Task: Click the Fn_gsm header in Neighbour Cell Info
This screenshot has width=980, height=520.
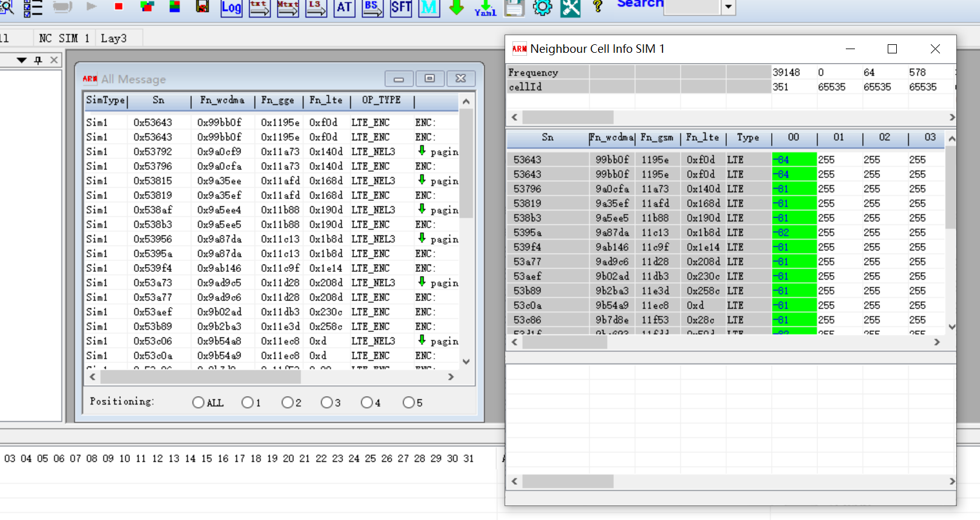Action: click(658, 138)
